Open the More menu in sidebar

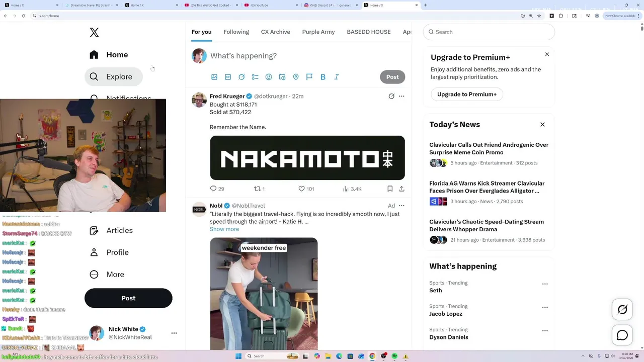pyautogui.click(x=107, y=275)
